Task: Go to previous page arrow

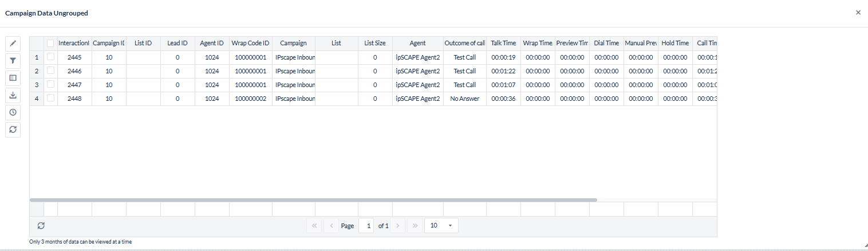Action: (332, 226)
